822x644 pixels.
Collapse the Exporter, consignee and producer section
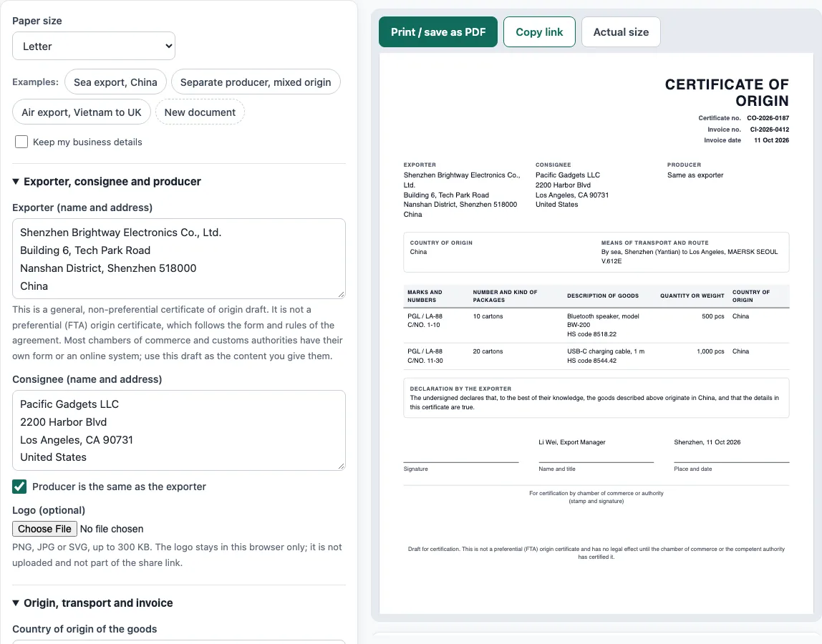tap(107, 181)
